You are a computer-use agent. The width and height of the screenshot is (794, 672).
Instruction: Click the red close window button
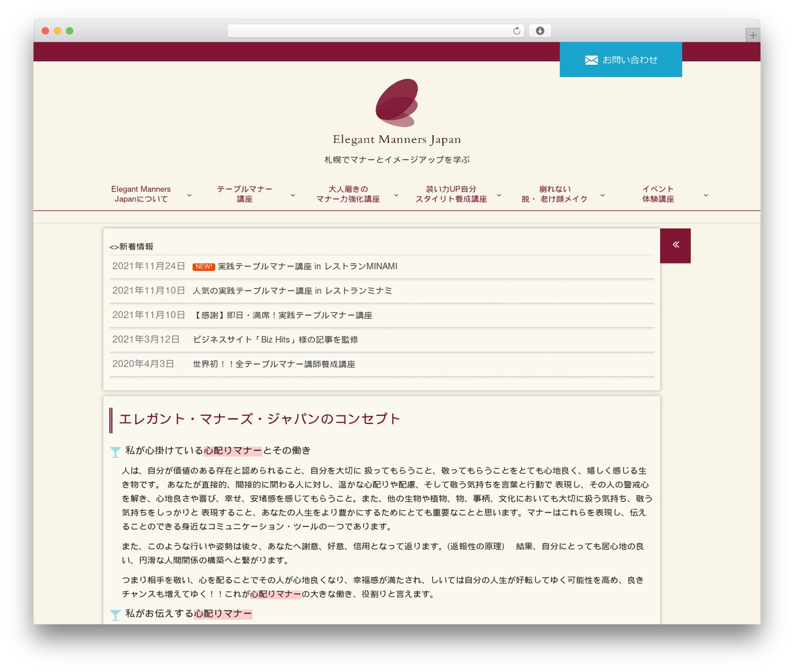[45, 31]
